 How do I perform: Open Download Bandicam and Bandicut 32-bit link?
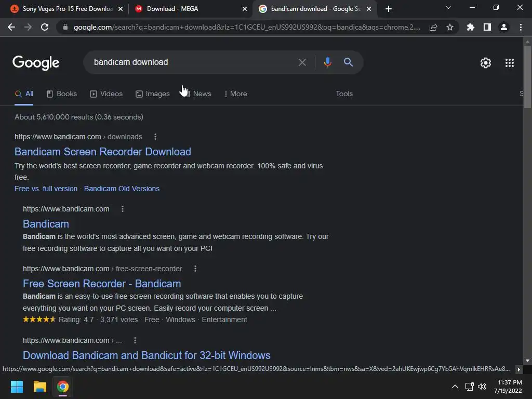click(x=147, y=355)
